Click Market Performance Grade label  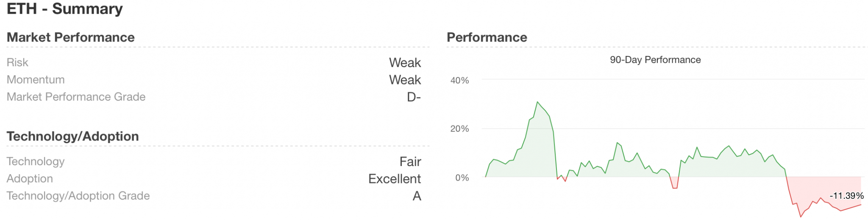tap(76, 97)
